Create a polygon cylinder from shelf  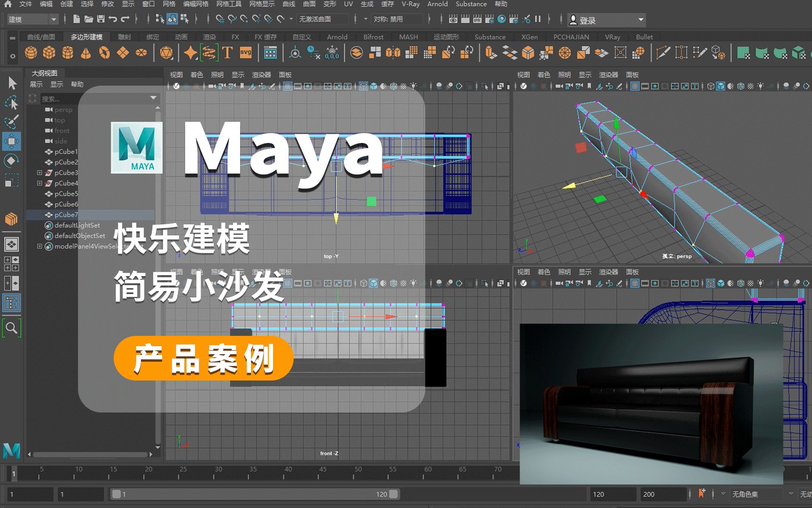pyautogui.click(x=68, y=53)
